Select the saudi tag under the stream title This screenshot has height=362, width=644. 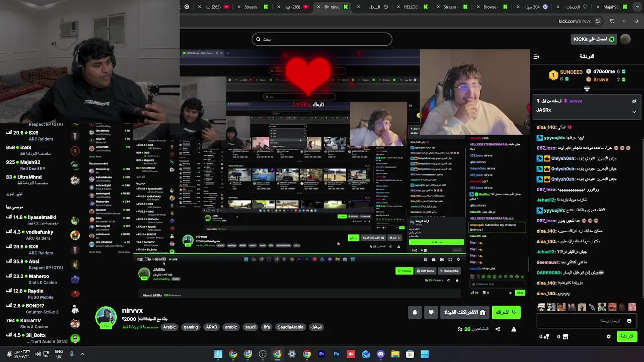point(250,327)
